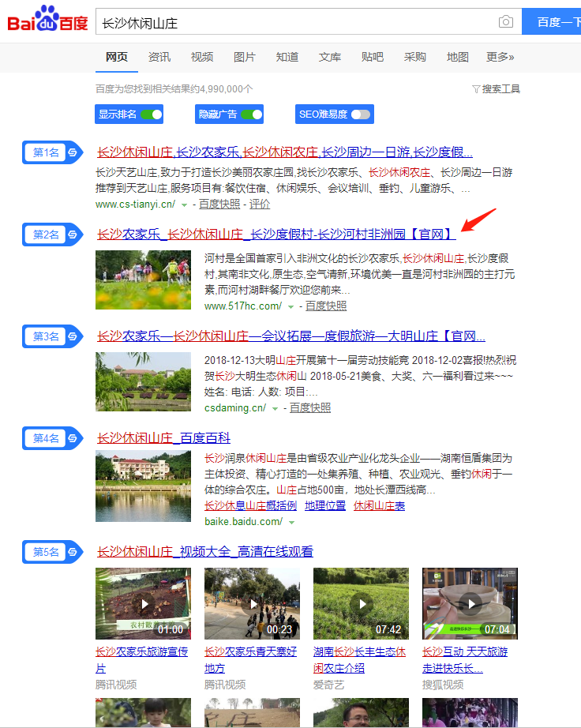This screenshot has width=581, height=728.
Task: Open 视频大全_高清在线观看 result title
Action: [205, 552]
